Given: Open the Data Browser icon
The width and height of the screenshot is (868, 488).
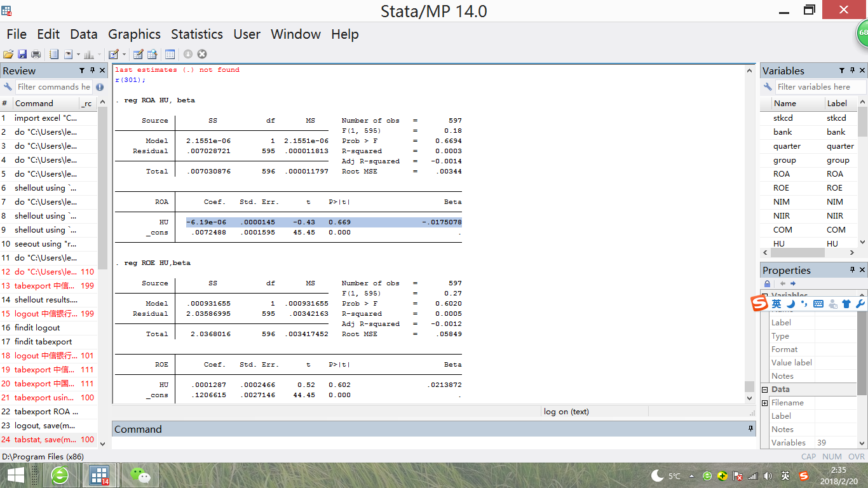Looking at the screenshot, I should pos(153,55).
